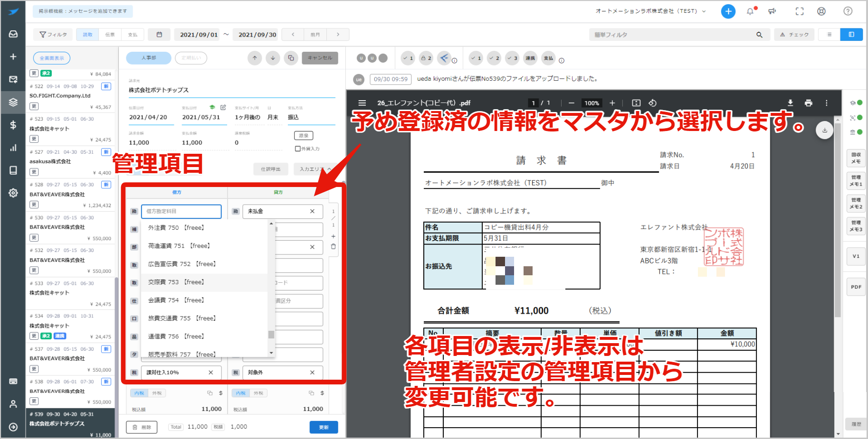Viewport: 868px width, 439px height.
Task: Toggle 外税 under credit column
Action: coord(258,393)
